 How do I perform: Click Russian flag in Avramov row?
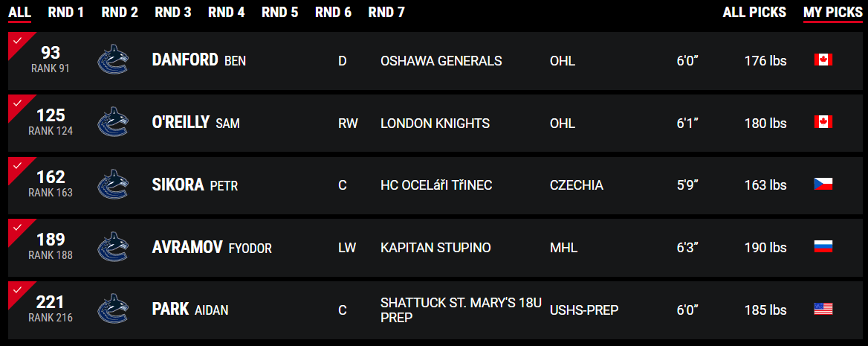click(x=823, y=247)
